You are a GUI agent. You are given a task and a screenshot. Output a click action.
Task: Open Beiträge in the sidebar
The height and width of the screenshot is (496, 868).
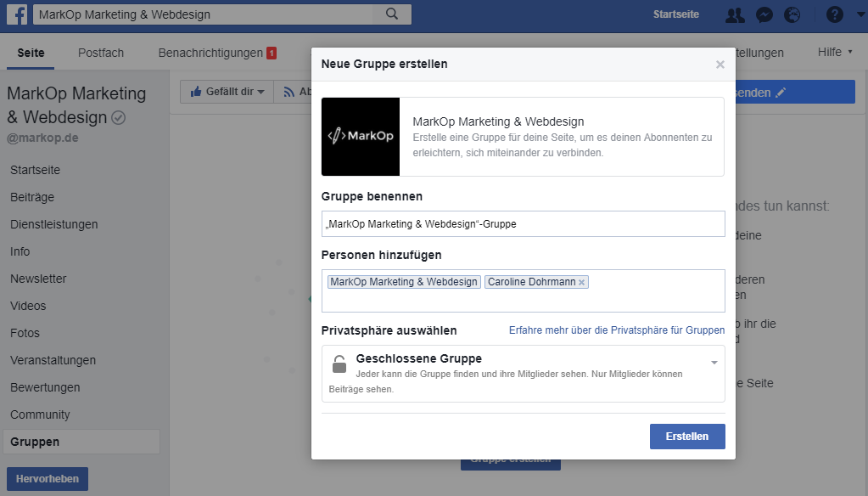click(x=32, y=197)
